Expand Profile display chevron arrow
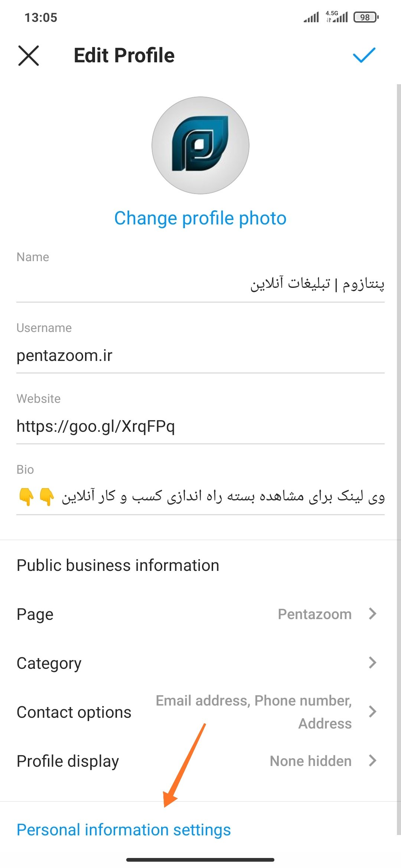Image resolution: width=401 pixels, height=868 pixels. pos(372,761)
